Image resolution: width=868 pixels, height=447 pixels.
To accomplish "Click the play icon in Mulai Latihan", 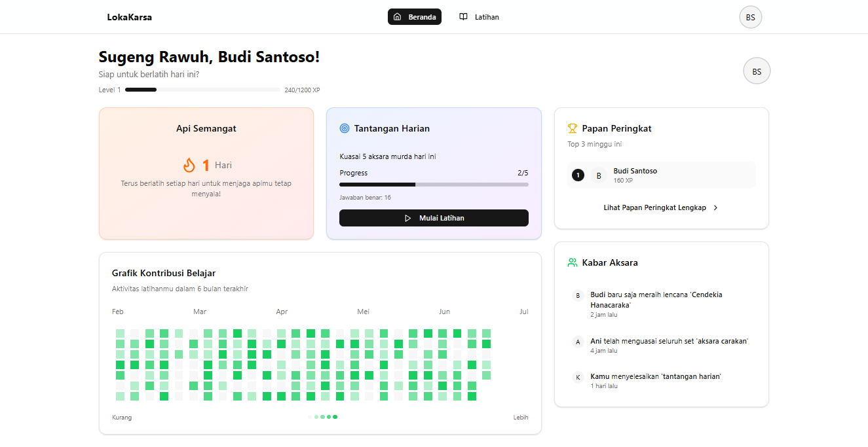I will click(407, 218).
